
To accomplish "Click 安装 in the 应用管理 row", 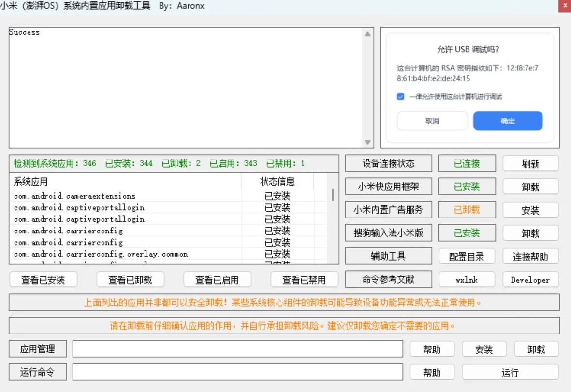I will click(x=484, y=349).
